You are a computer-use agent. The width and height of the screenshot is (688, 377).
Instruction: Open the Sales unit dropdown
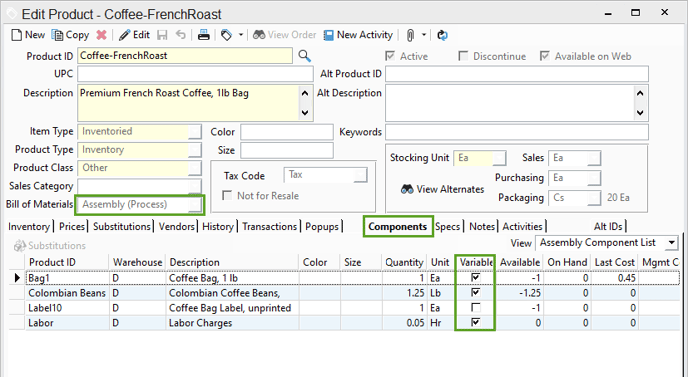point(594,158)
